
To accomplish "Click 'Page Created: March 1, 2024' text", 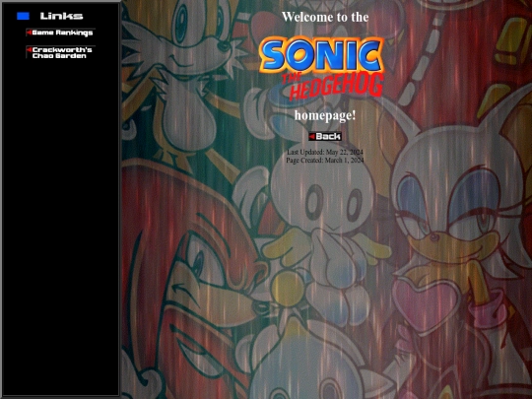I will (x=325, y=161).
